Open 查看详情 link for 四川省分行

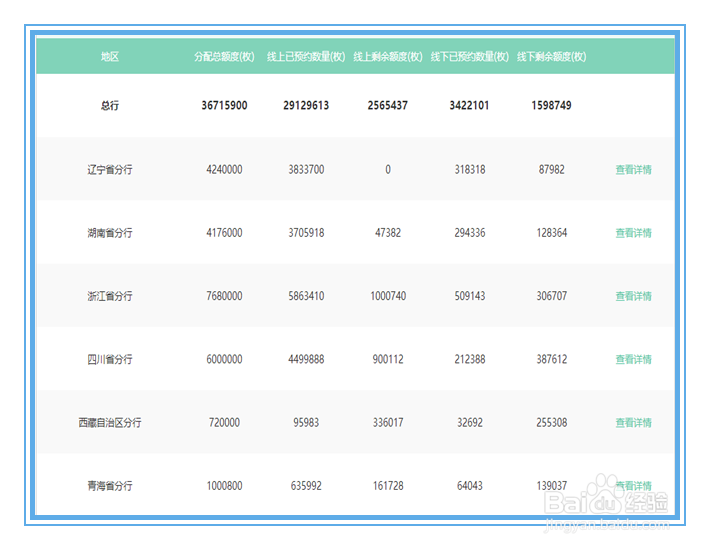coord(633,359)
